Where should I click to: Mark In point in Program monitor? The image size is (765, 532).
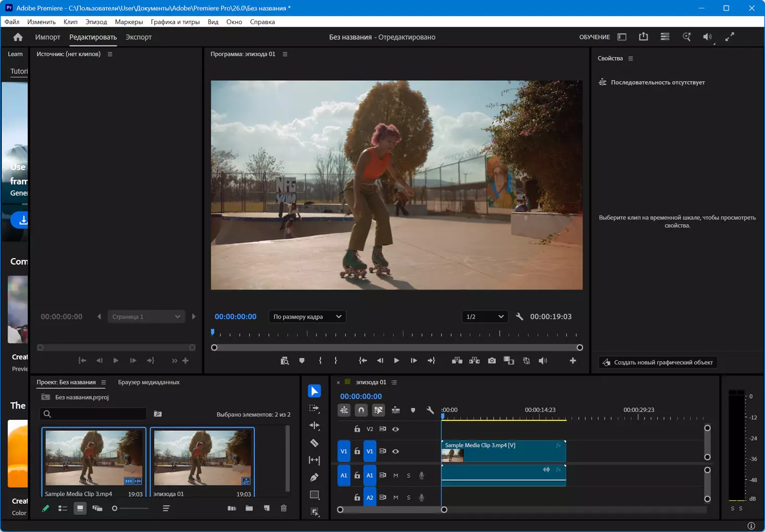(x=320, y=360)
